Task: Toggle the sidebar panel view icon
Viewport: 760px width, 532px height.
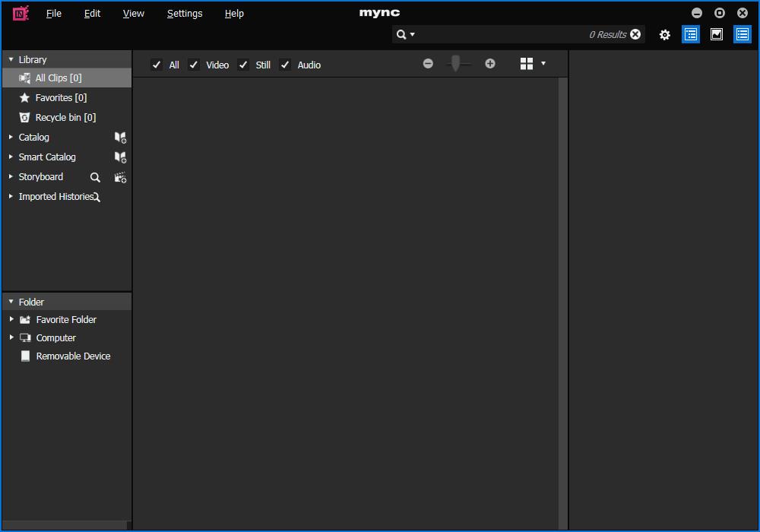Action: (690, 34)
